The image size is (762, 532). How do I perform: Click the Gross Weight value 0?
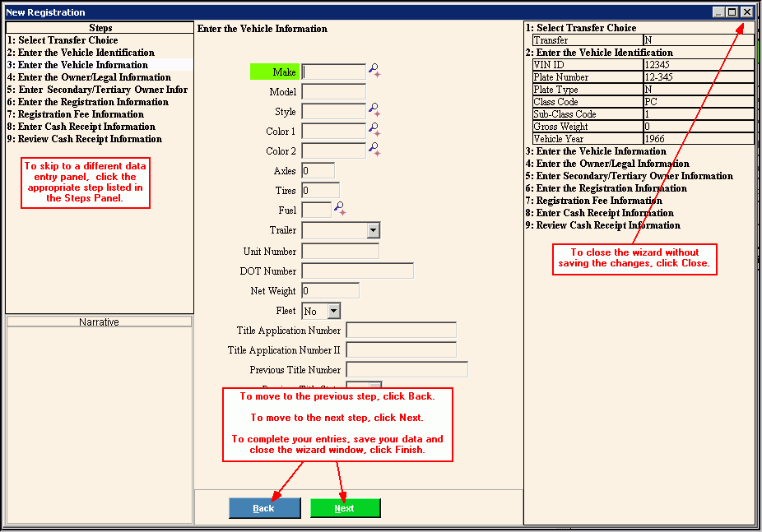699,127
